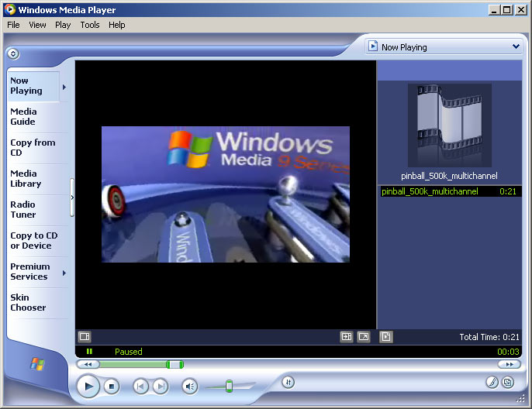The height and width of the screenshot is (409, 532).
Task: Click the Play button
Action: pyautogui.click(x=88, y=386)
